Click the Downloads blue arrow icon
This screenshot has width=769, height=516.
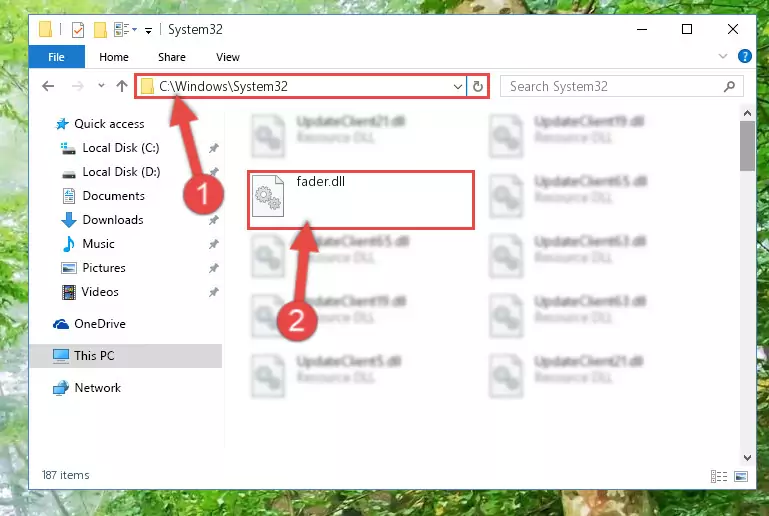tap(69, 220)
